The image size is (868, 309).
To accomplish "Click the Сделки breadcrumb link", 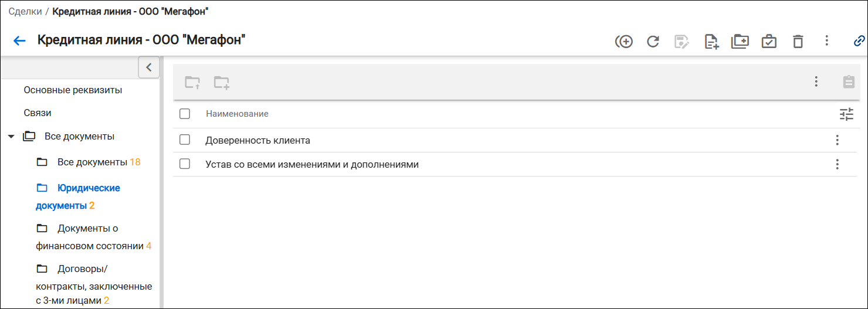I will pos(25,11).
